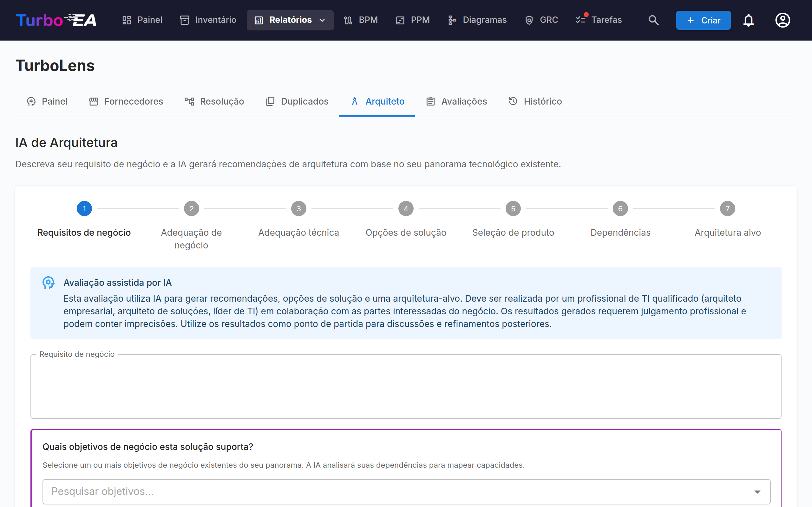
Task: Open the Histórico tab
Action: 535,101
